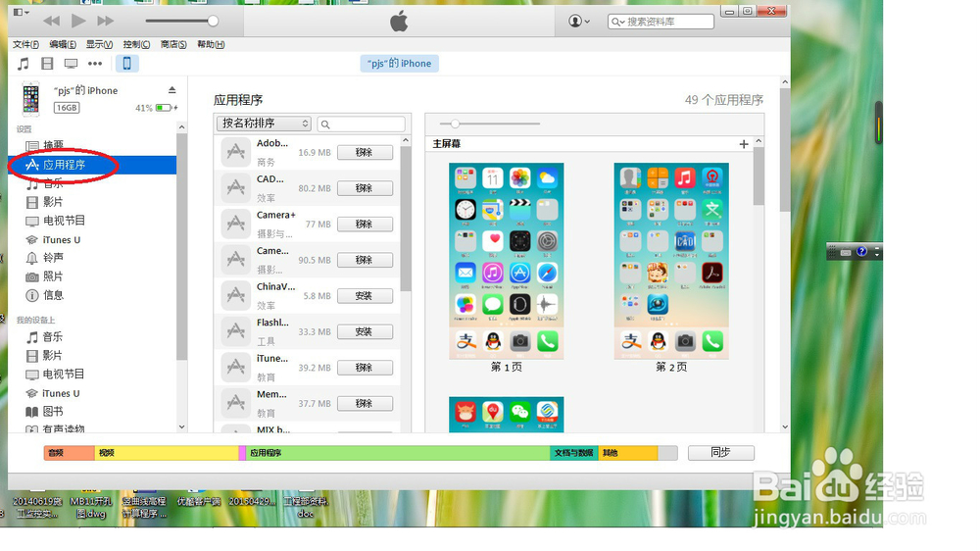The height and width of the screenshot is (551, 980).
Task: Eject the iPhone device
Action: 171,90
